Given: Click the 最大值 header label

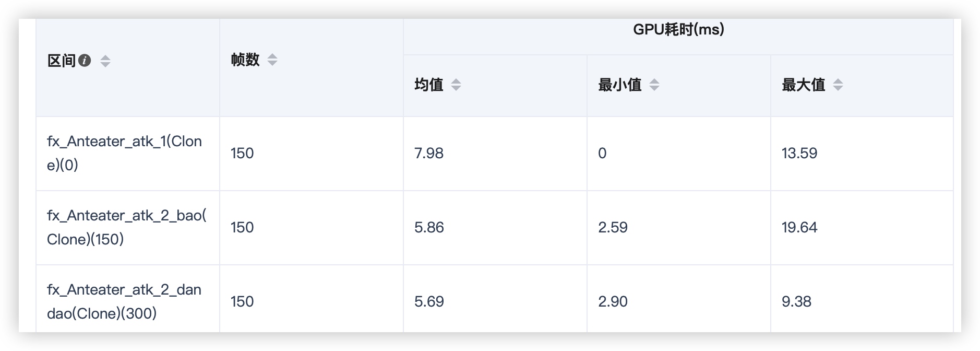Looking at the screenshot, I should [x=804, y=85].
